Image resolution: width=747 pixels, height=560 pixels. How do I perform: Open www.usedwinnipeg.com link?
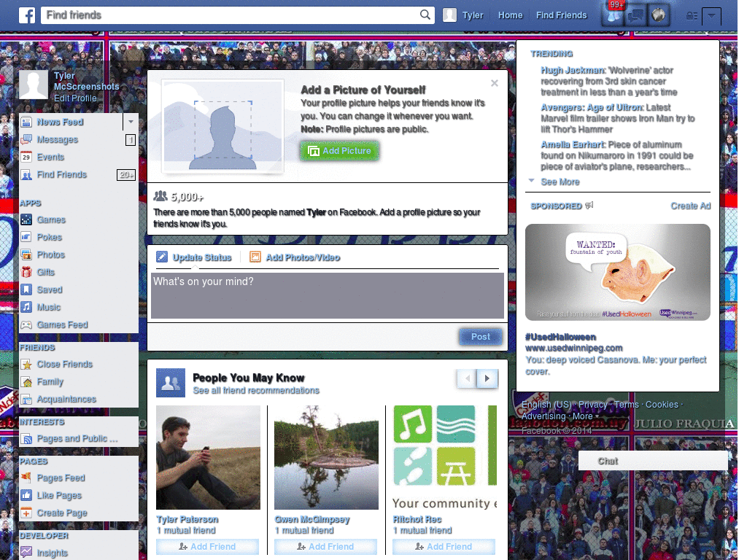(573, 348)
